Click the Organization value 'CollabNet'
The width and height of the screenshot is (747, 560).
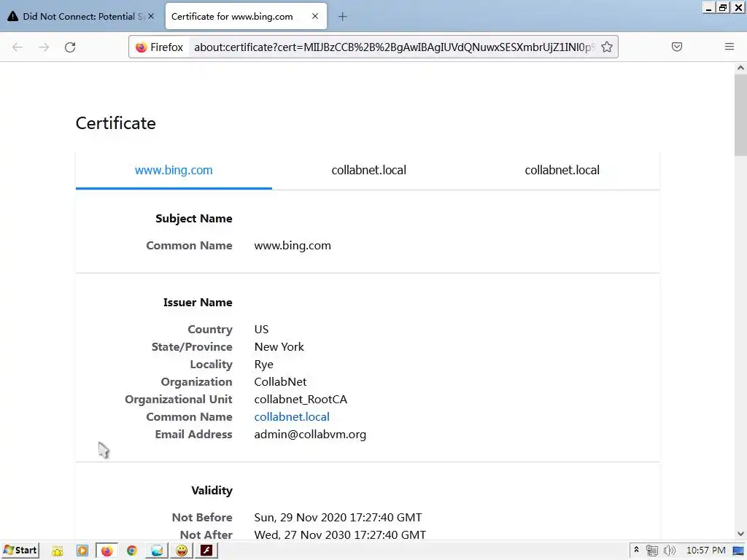point(280,382)
